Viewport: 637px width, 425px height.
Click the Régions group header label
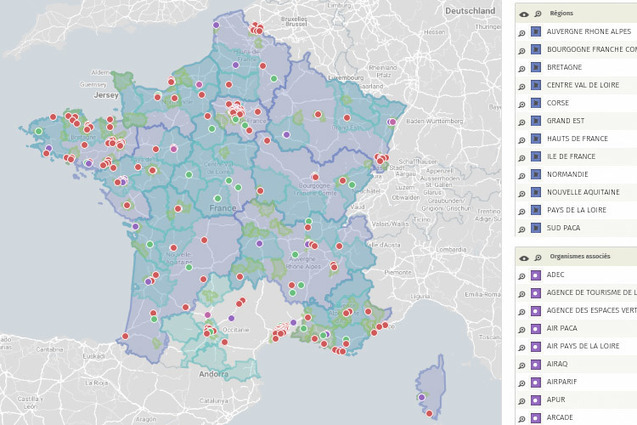click(x=561, y=13)
